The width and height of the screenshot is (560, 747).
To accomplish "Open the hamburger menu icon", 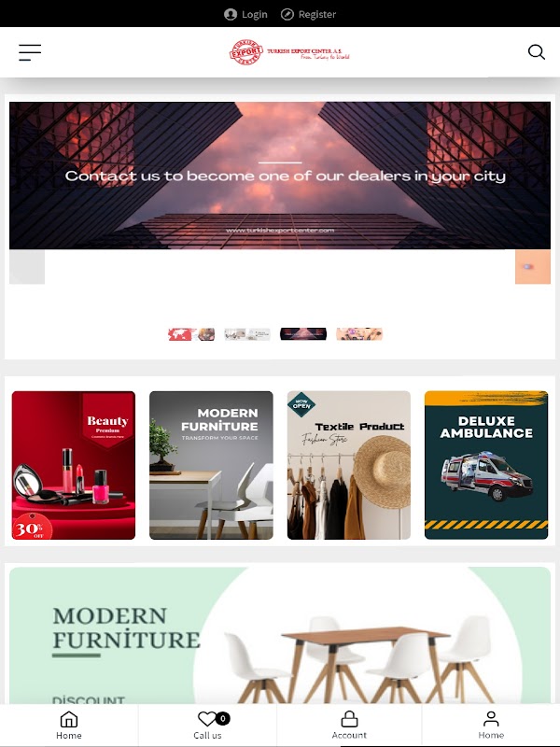I will click(30, 52).
